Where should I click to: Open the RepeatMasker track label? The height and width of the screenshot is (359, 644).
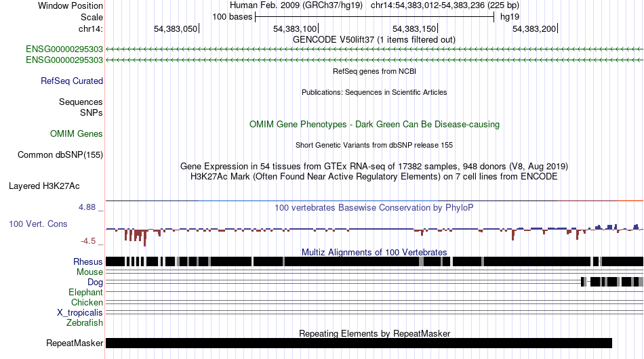[75, 343]
